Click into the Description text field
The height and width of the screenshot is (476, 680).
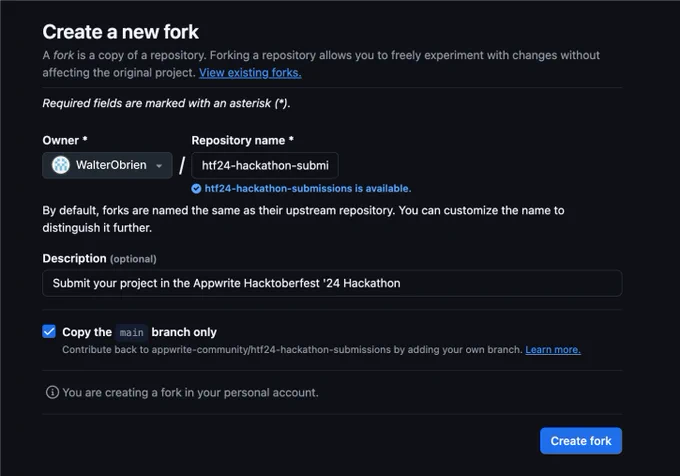(332, 283)
